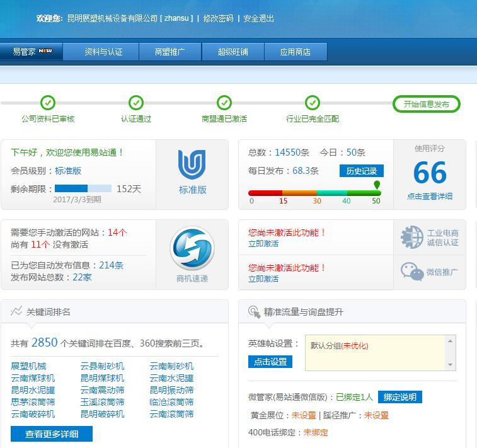Switch to the 应用商店 tab
Image resolution: width=477 pixels, height=448 pixels.
(296, 52)
